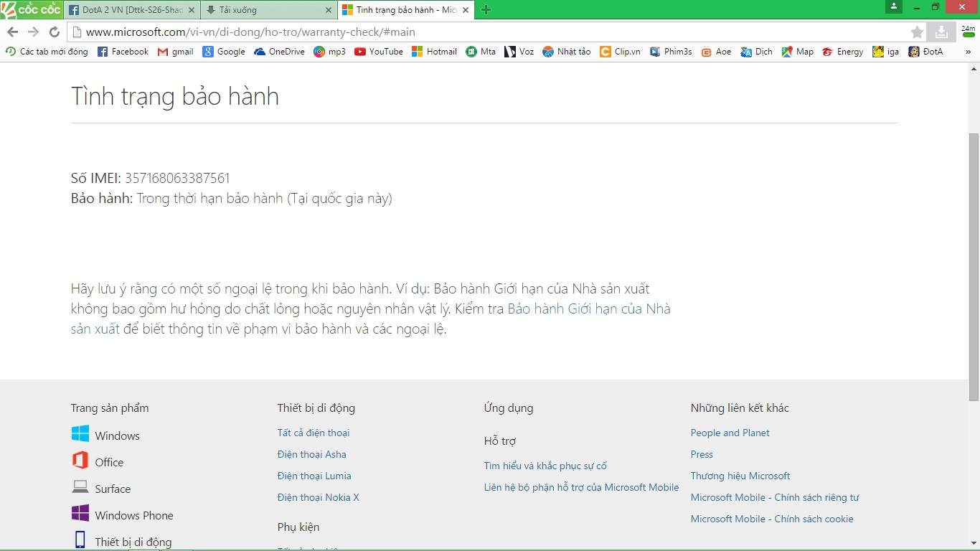
Task: Click the back navigation arrow
Action: 12,32
